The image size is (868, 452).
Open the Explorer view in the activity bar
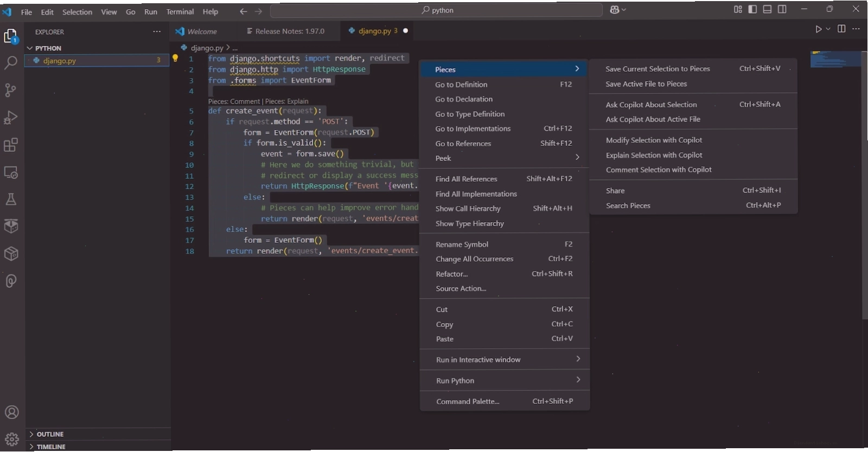point(11,36)
